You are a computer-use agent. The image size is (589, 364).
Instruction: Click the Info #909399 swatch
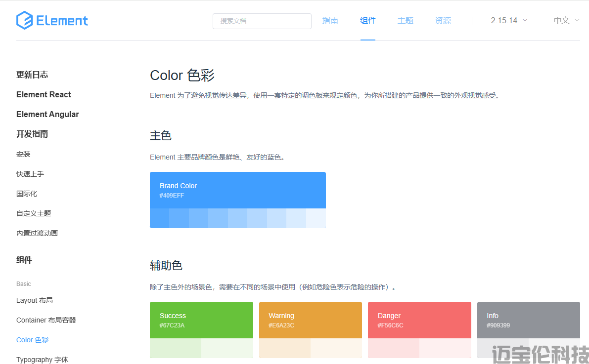pos(529,320)
